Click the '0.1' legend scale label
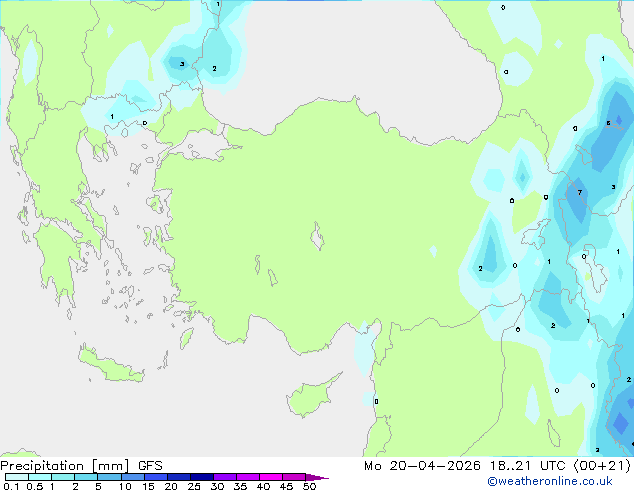634x490 pixels. click(x=11, y=486)
